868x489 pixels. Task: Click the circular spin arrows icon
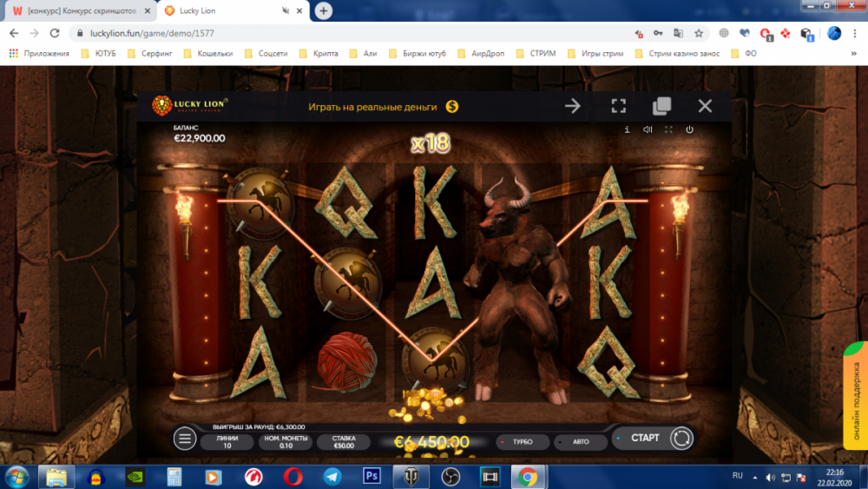click(681, 439)
